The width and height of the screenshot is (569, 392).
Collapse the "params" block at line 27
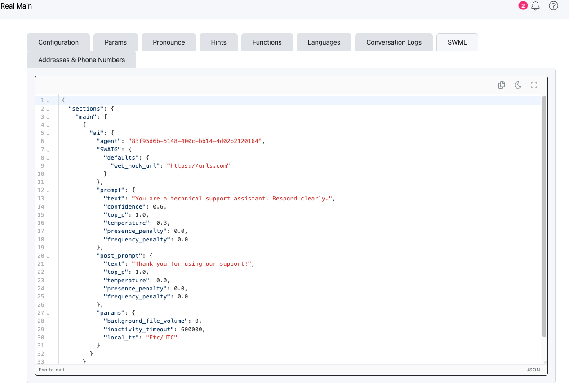pos(48,313)
